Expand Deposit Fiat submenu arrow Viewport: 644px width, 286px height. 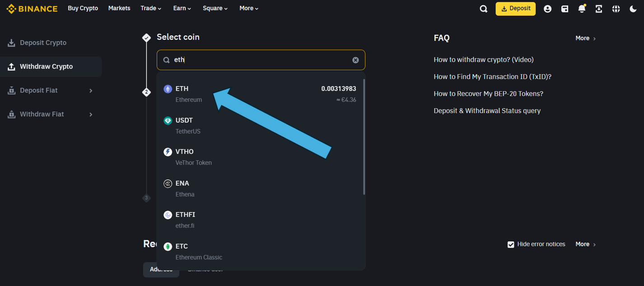(91, 91)
